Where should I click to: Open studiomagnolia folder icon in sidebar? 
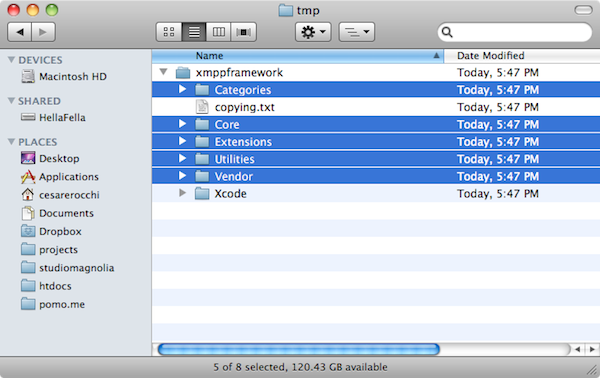click(28, 267)
